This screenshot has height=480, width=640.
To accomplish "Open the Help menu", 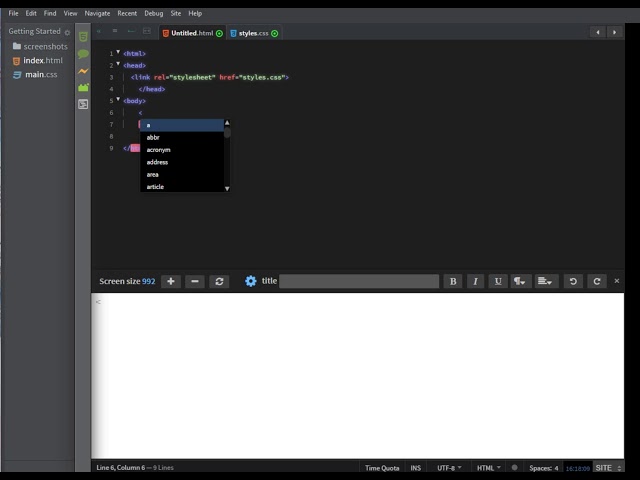I will (195, 13).
